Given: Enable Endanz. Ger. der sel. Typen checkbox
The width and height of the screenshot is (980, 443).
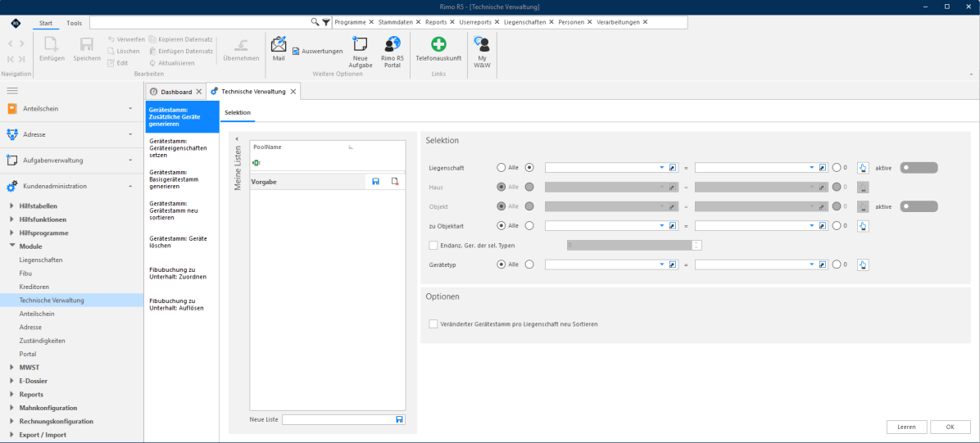Looking at the screenshot, I should 433,245.
